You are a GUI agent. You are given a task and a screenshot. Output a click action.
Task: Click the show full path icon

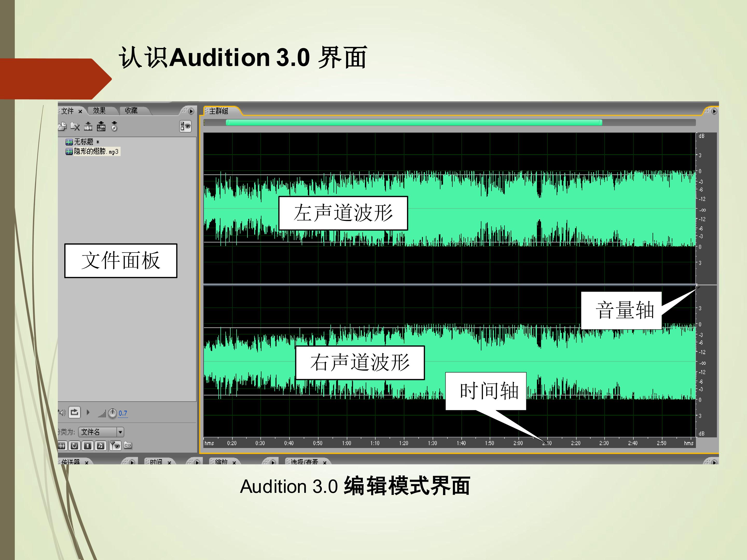pos(128,445)
